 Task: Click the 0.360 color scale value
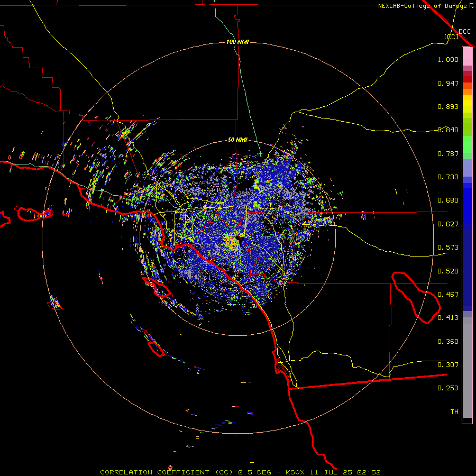(448, 342)
